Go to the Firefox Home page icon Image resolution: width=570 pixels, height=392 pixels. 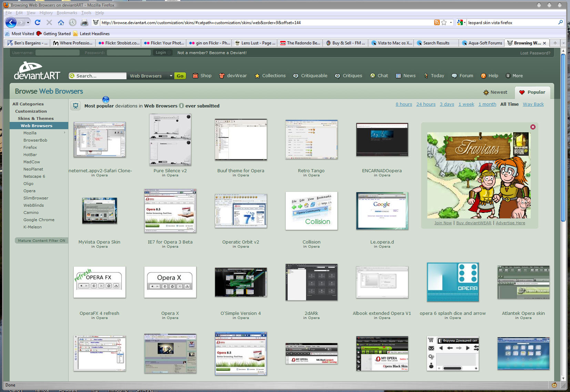(61, 22)
